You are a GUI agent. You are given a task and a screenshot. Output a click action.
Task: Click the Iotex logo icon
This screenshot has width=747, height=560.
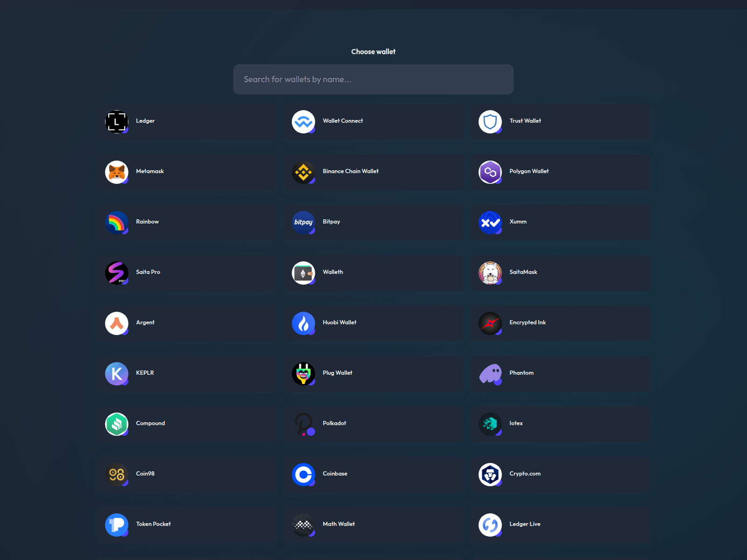pyautogui.click(x=490, y=424)
